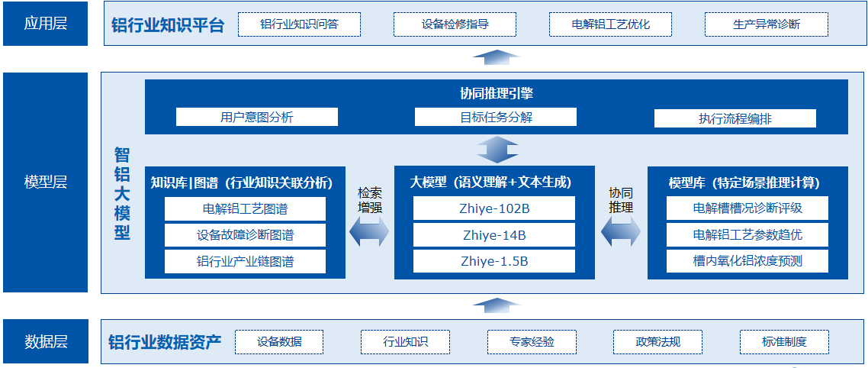
Task: Click the 设备检修指导 box
Action: point(455,24)
